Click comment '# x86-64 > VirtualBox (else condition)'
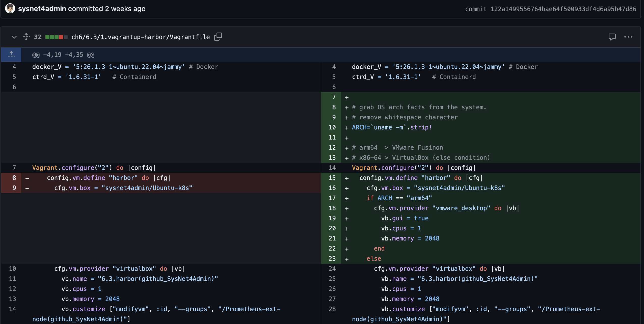The image size is (644, 324). coord(421,157)
